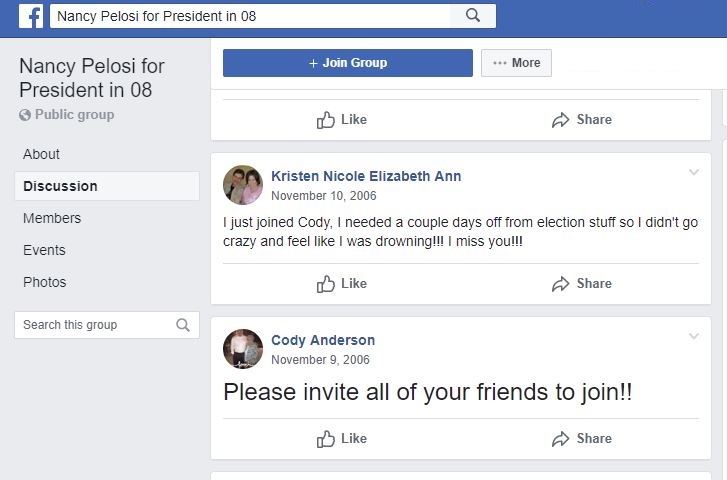Viewport: 727px width, 480px height.
Task: Click the search magnifier button in top bar
Action: pos(473,15)
